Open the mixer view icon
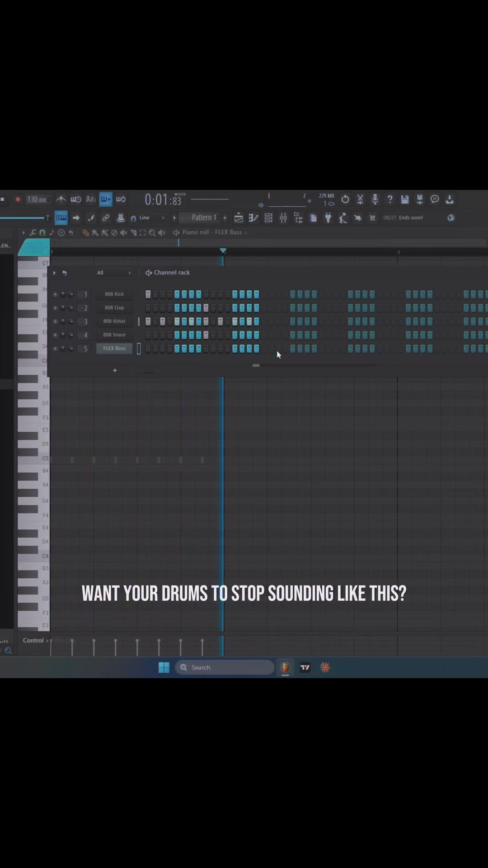 (x=283, y=218)
